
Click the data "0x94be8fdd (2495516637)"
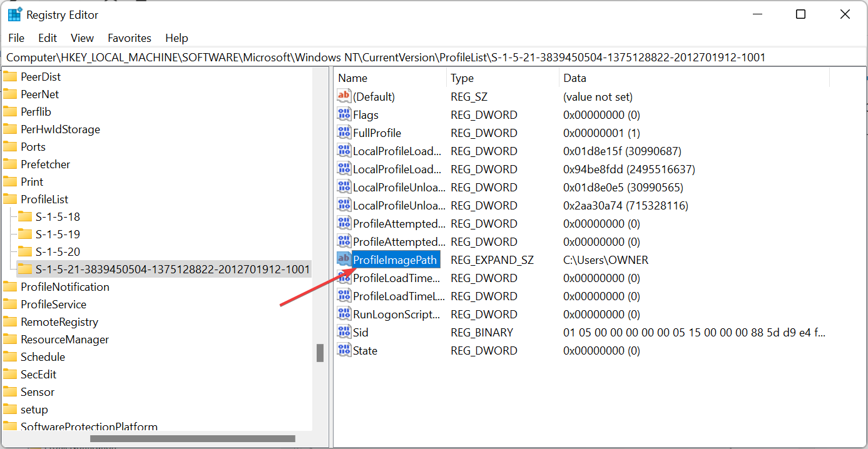pos(629,169)
